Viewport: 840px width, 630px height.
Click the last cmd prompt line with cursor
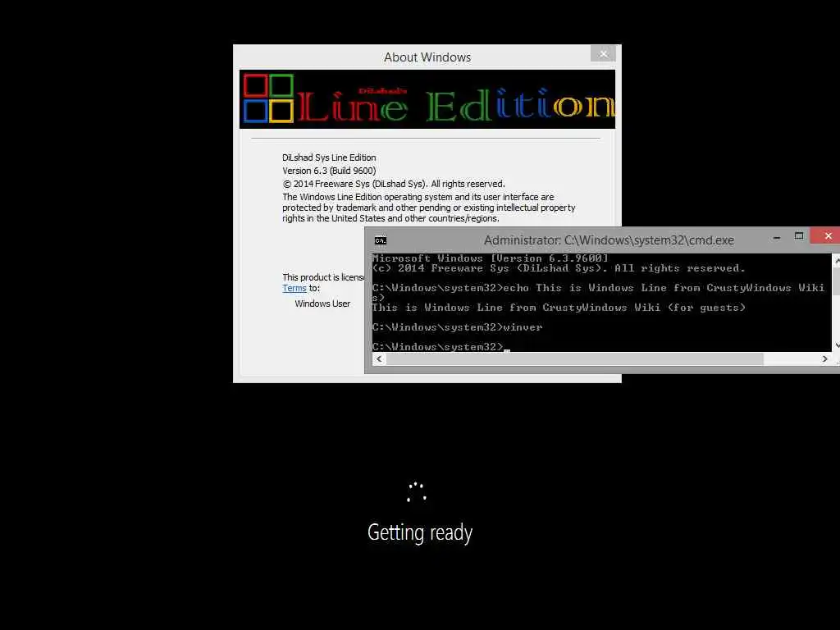(441, 347)
